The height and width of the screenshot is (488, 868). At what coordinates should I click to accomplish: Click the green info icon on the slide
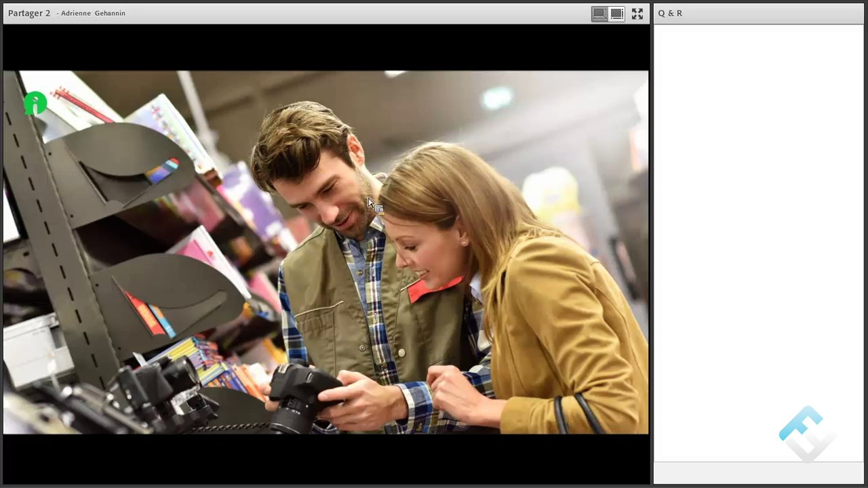coord(35,103)
